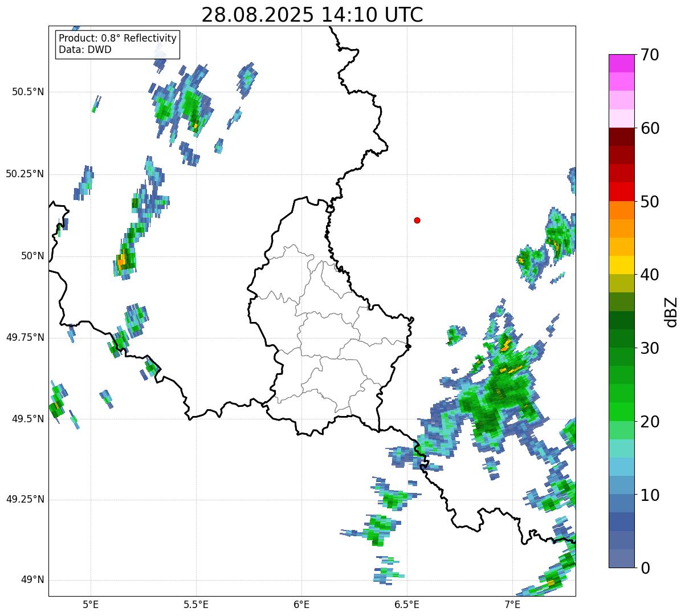Click the colorbar tick label 50
This screenshot has height=616, width=685.
coord(650,202)
